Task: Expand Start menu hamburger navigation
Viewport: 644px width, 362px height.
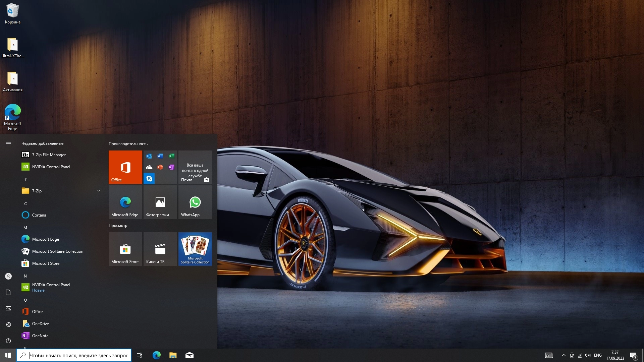Action: coord(8,143)
